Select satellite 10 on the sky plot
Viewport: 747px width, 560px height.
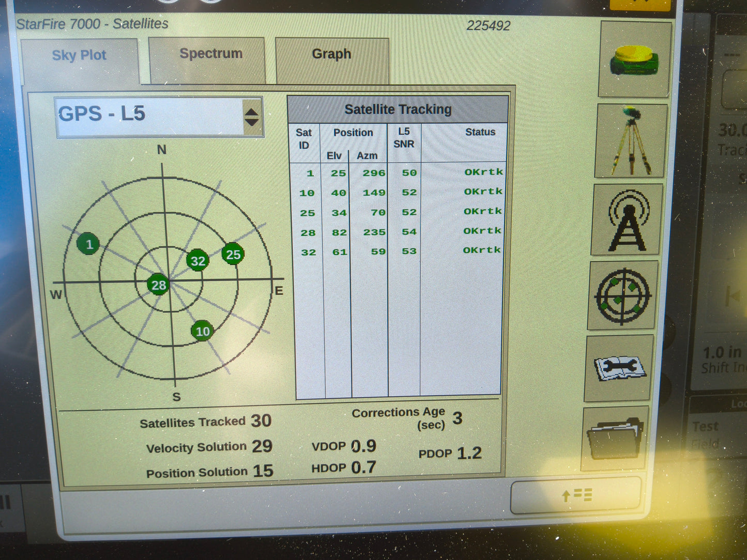pyautogui.click(x=202, y=332)
